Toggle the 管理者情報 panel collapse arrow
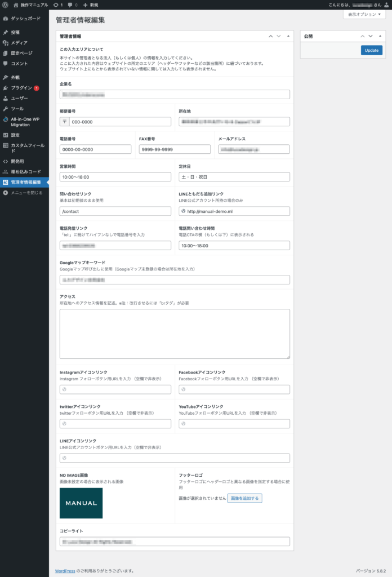 tap(288, 36)
